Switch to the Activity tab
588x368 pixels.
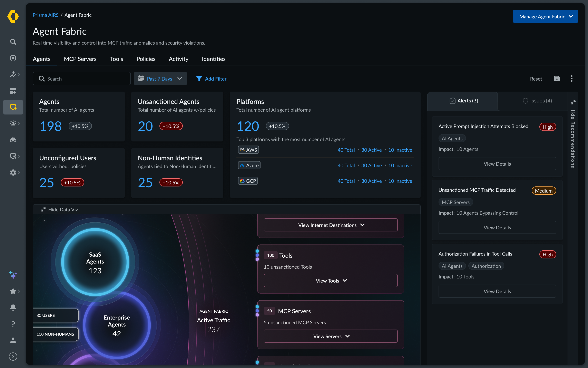[x=178, y=59]
